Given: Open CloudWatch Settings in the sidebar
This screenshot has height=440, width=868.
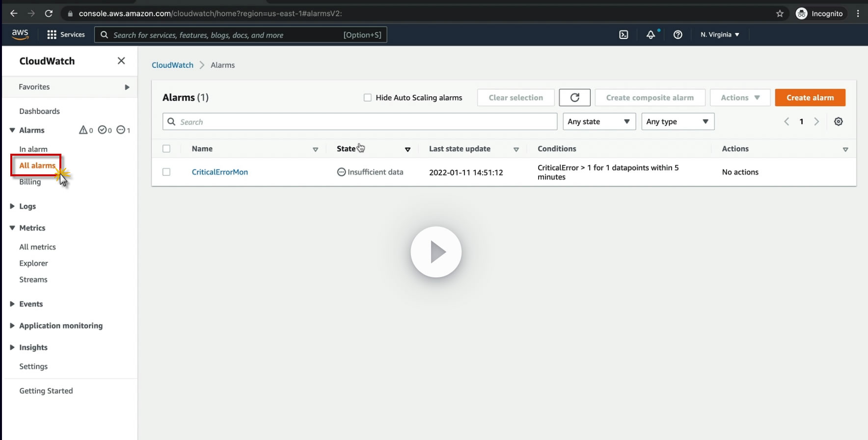Looking at the screenshot, I should click(33, 366).
